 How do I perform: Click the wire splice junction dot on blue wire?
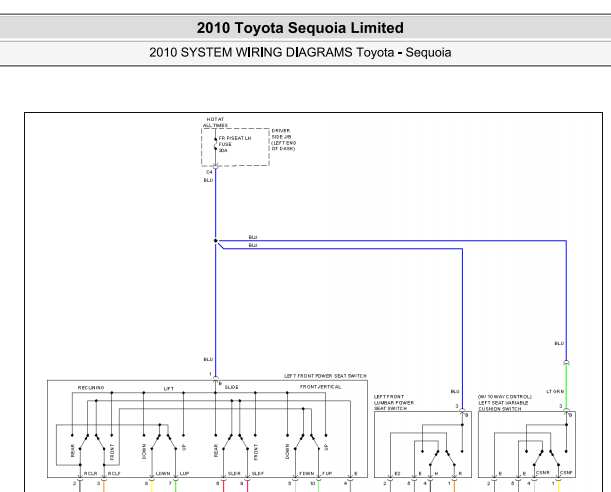215,241
